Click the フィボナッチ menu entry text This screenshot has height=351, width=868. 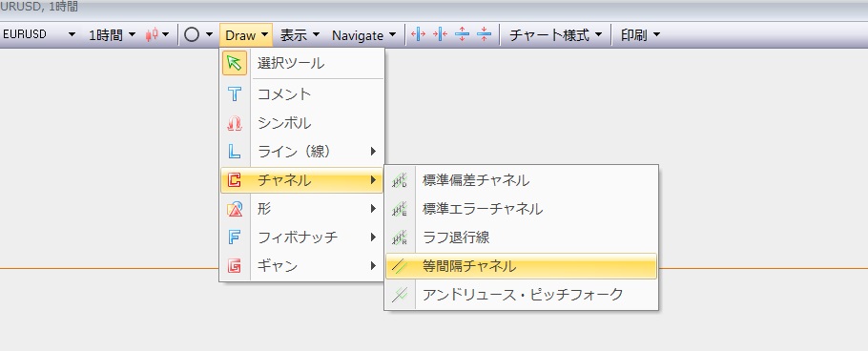pos(298,237)
